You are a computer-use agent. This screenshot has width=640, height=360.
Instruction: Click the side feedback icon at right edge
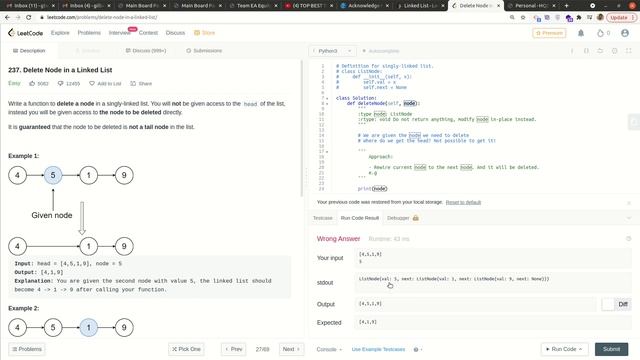633,122
